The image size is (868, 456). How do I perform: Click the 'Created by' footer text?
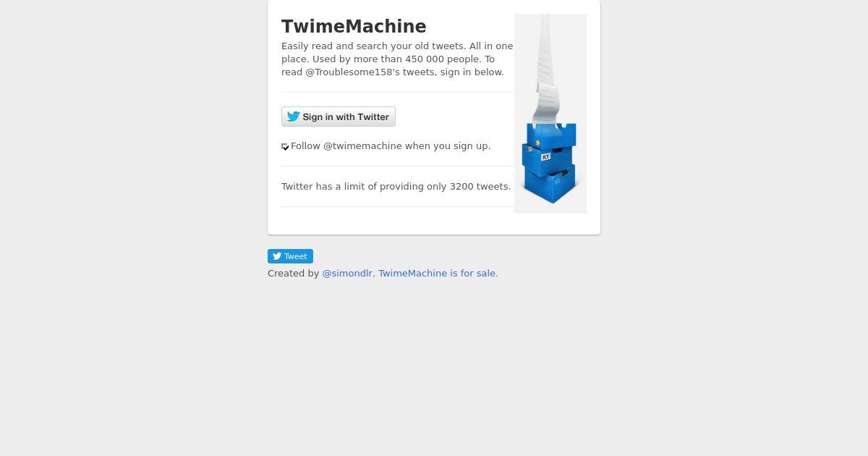click(x=293, y=274)
